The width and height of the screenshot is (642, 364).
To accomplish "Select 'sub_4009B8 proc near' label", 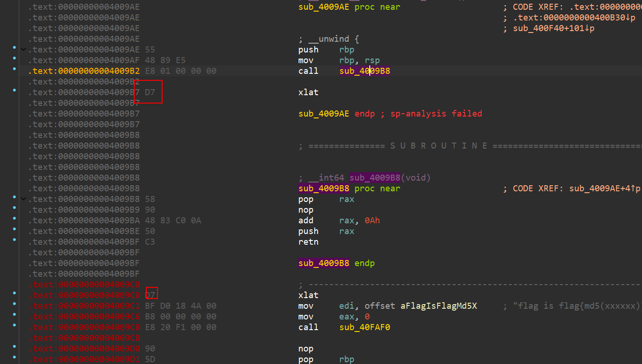I will [x=349, y=188].
